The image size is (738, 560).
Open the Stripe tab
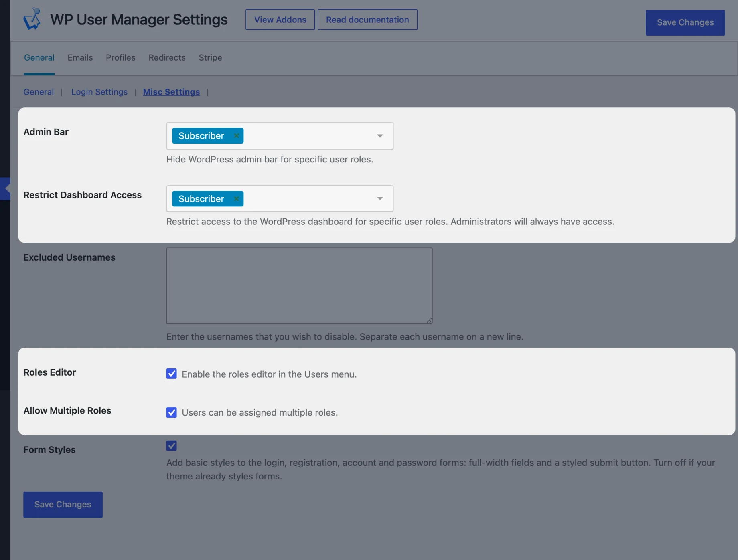(210, 57)
